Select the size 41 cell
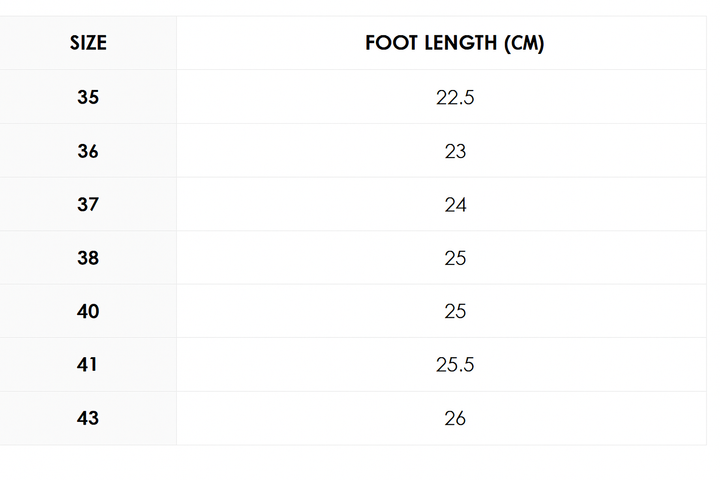 pyautogui.click(x=87, y=365)
